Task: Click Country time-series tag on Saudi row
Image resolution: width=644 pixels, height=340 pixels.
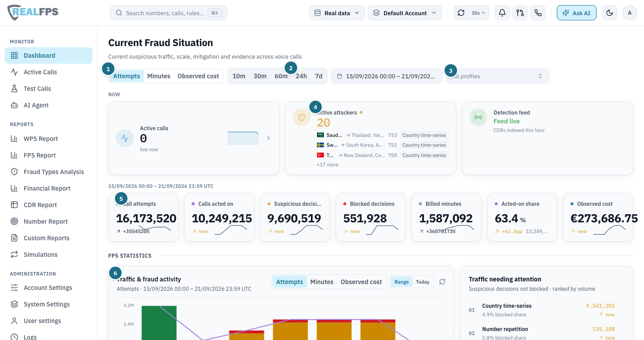Action: [424, 135]
